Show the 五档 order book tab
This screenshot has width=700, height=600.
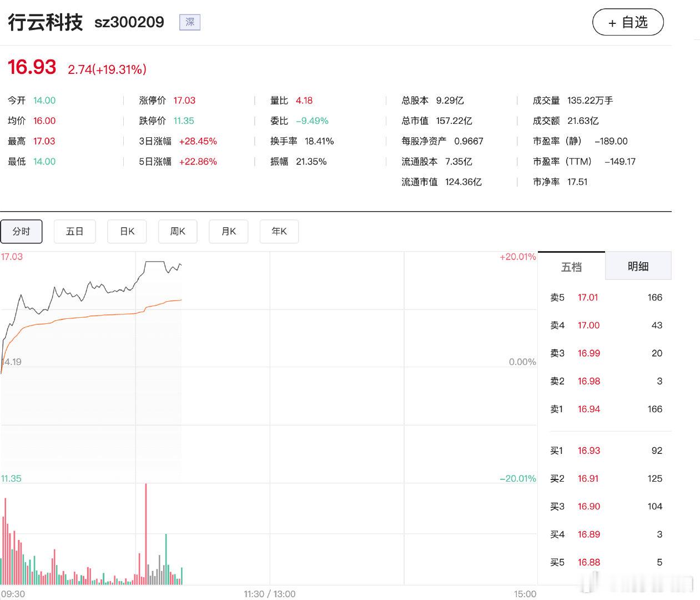(571, 267)
